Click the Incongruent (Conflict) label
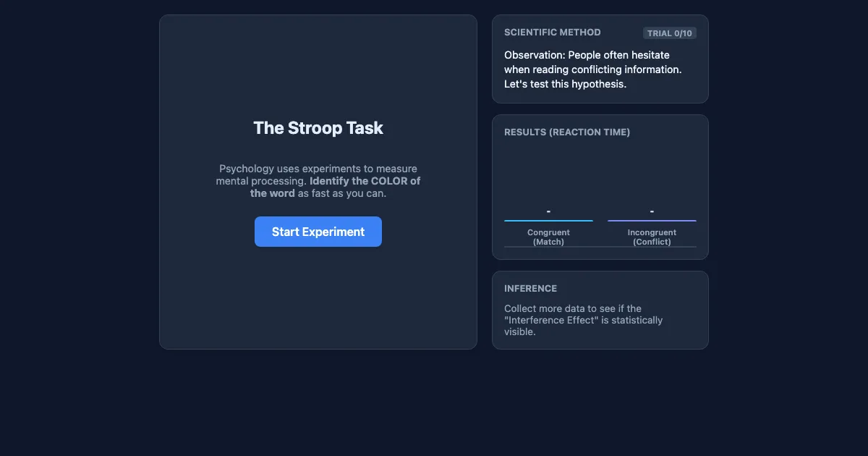 652,237
